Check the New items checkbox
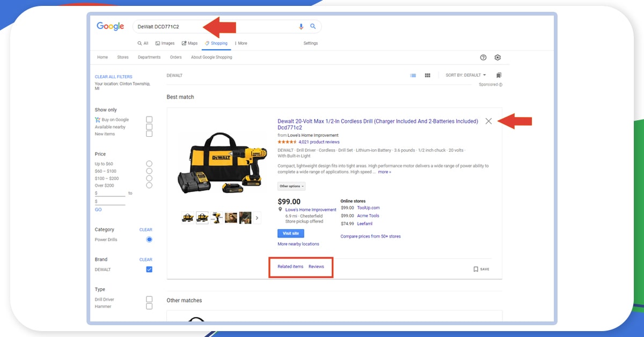The image size is (644, 337). point(149,134)
